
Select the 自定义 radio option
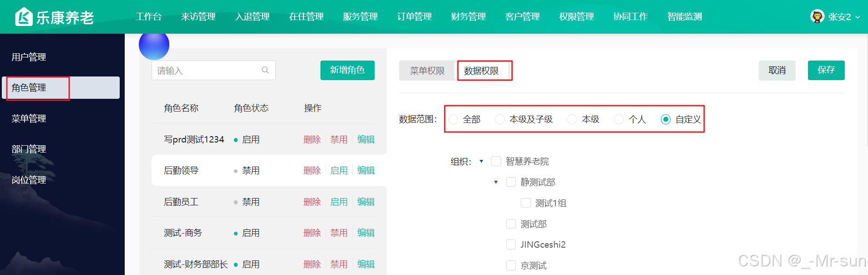665,119
